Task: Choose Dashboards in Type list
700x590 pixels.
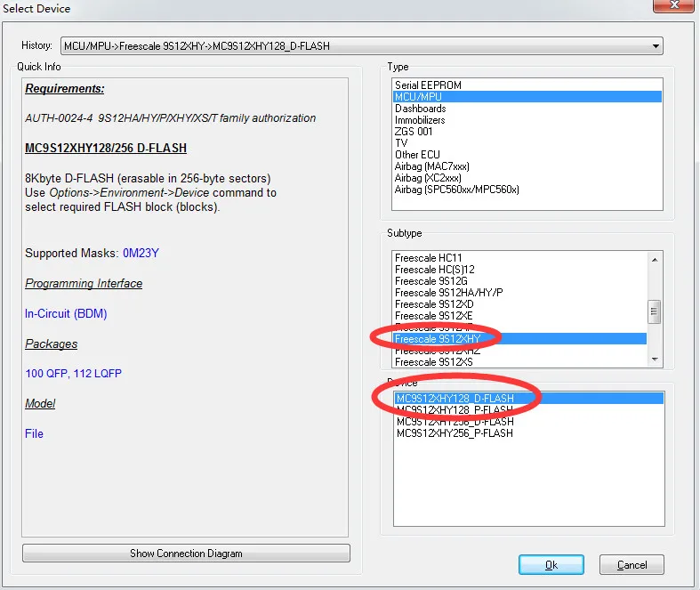Action: tap(527, 109)
